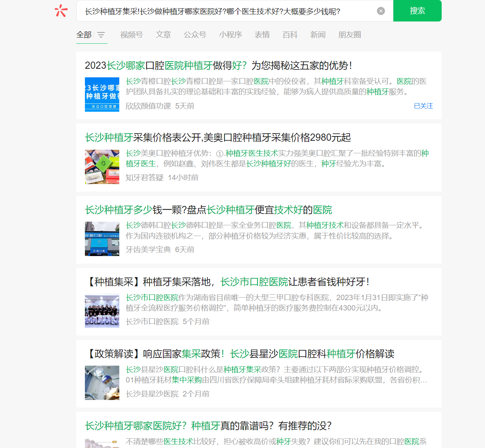
Task: Open article 长沙种植牙多少钱一颗
Action: 208,210
